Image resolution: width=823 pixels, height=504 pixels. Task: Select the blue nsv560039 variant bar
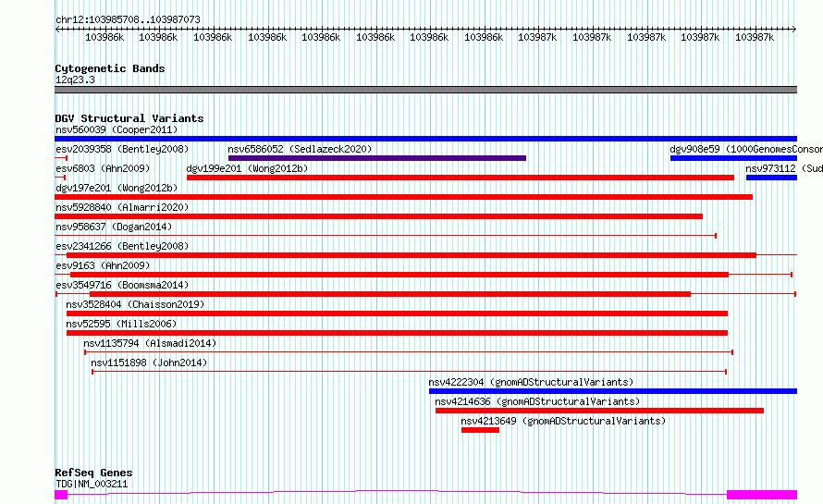click(425, 139)
